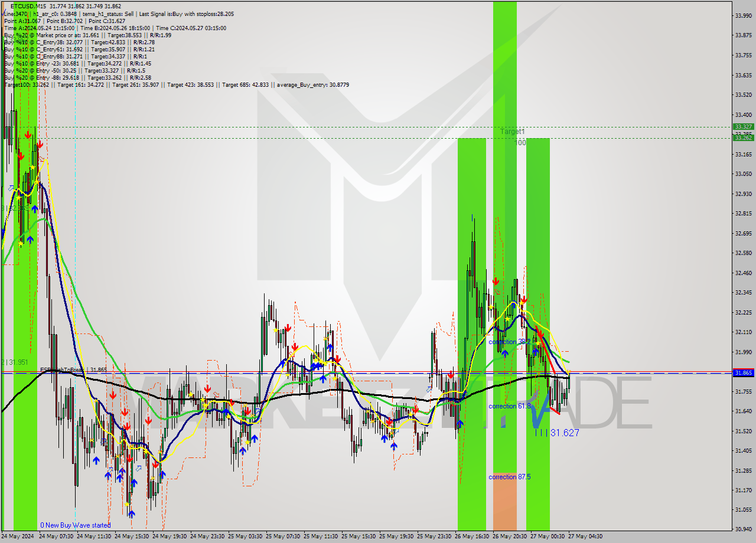Click the 31.640 price axis label
The image size is (756, 543).
point(743,411)
